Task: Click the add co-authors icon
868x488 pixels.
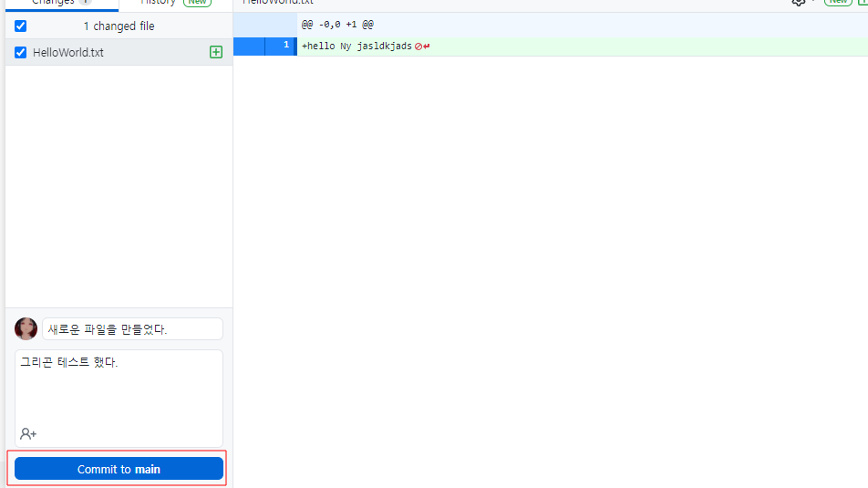Action: 28,433
